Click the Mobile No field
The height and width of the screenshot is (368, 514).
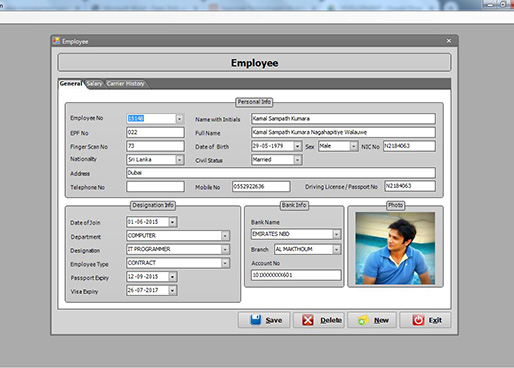[x=261, y=186]
